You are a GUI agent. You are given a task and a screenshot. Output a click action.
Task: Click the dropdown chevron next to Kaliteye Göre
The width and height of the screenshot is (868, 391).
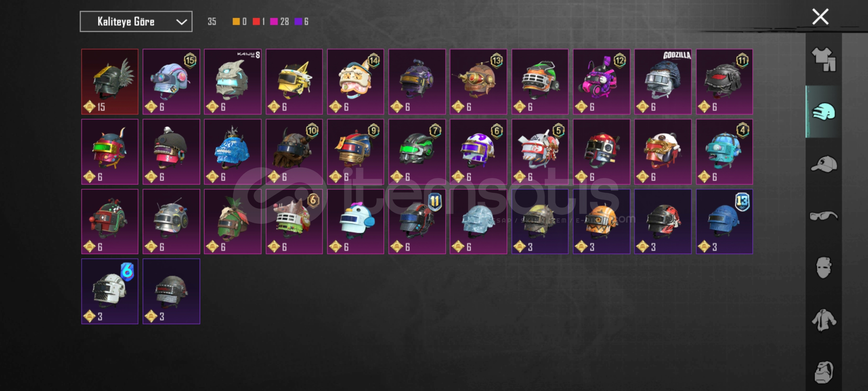pos(181,22)
